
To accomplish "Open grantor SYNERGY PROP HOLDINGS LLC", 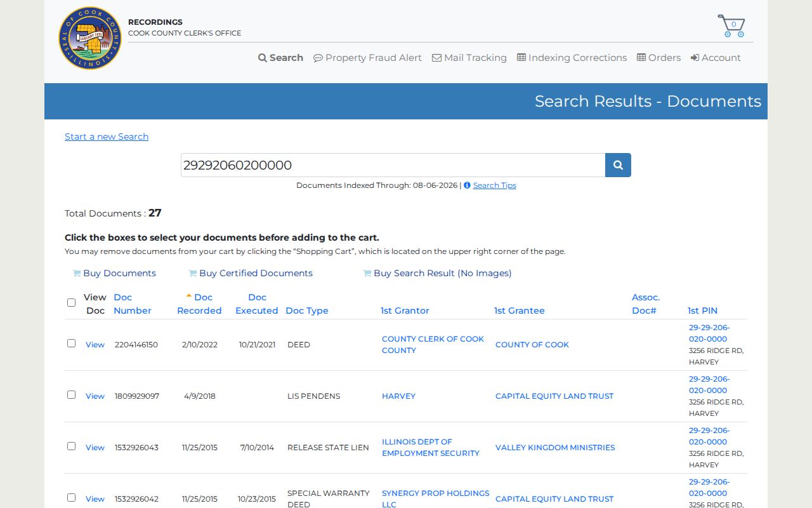I will coord(436,498).
